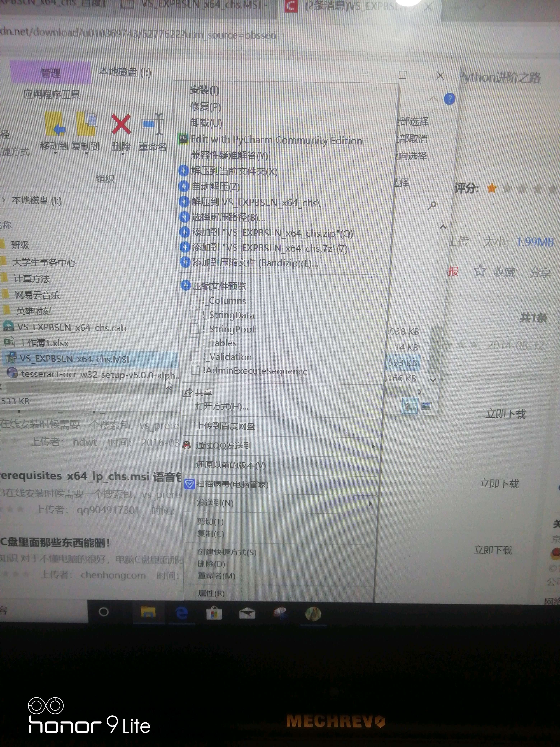Click the Move to (移动到) ribbon icon

(55, 124)
